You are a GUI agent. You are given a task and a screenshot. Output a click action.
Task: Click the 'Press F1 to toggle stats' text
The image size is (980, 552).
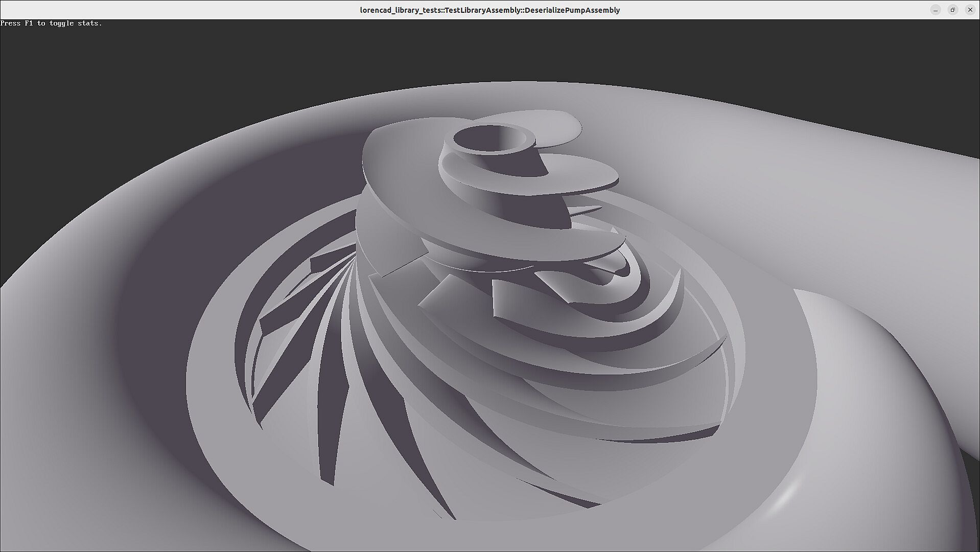pos(51,23)
